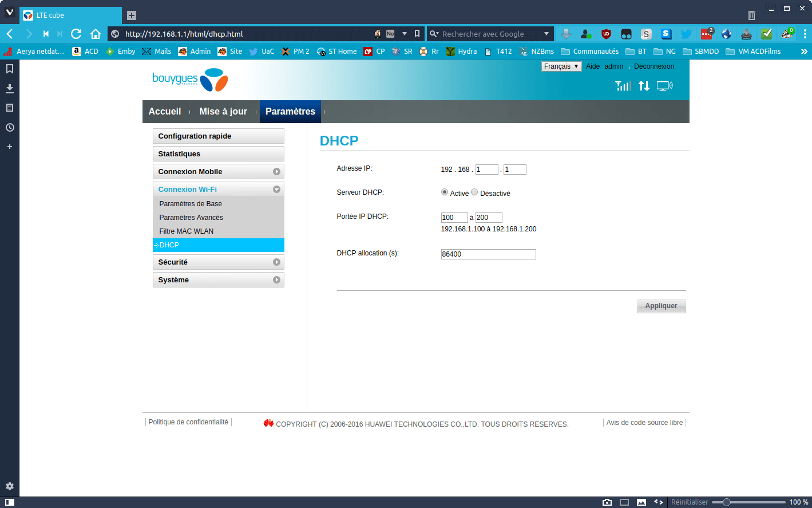Click Réinitialiser zoom button
Viewport: 812px width, 508px height.
click(690, 502)
